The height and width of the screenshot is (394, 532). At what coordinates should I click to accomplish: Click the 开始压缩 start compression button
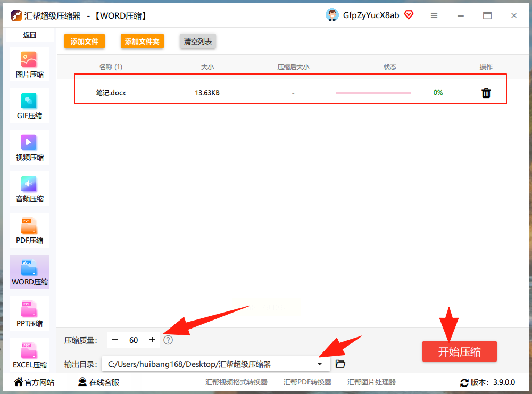tap(460, 351)
